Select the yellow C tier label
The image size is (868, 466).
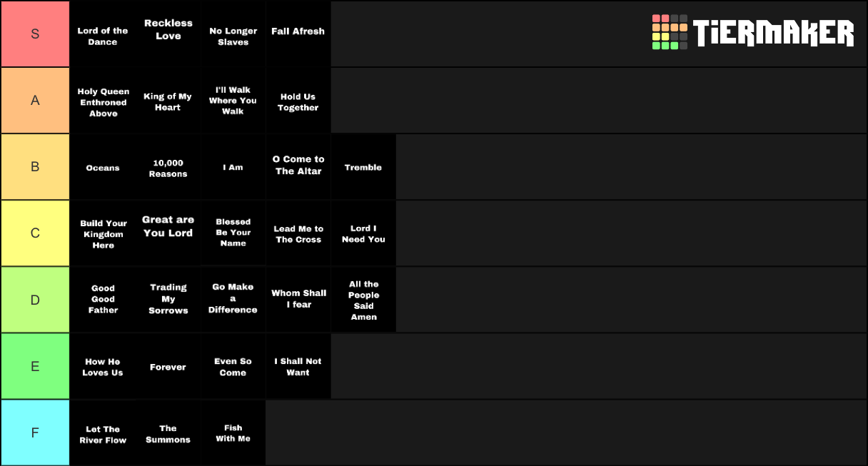click(35, 233)
